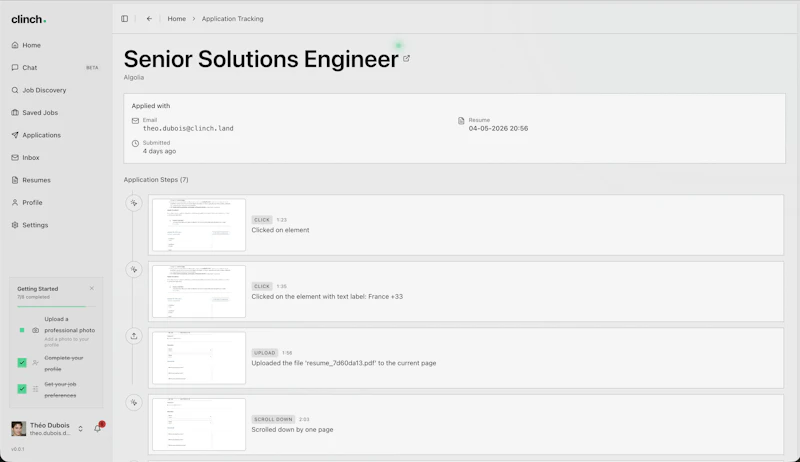Click step icon beside 'Clicked on element'
The height and width of the screenshot is (462, 800).
click(x=134, y=203)
